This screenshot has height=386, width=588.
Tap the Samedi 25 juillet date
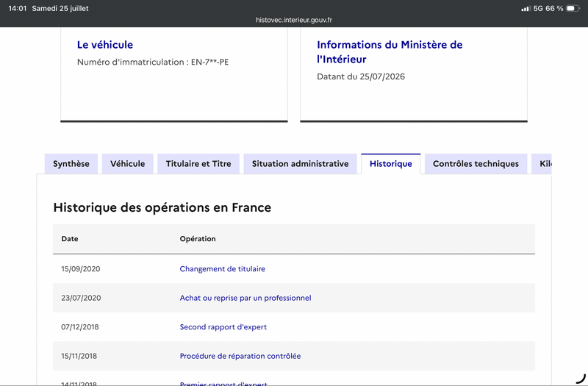click(60, 8)
